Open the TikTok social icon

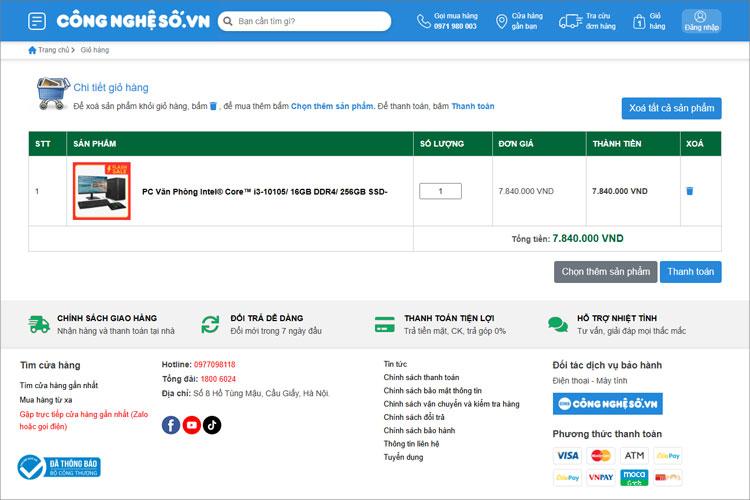[212, 425]
